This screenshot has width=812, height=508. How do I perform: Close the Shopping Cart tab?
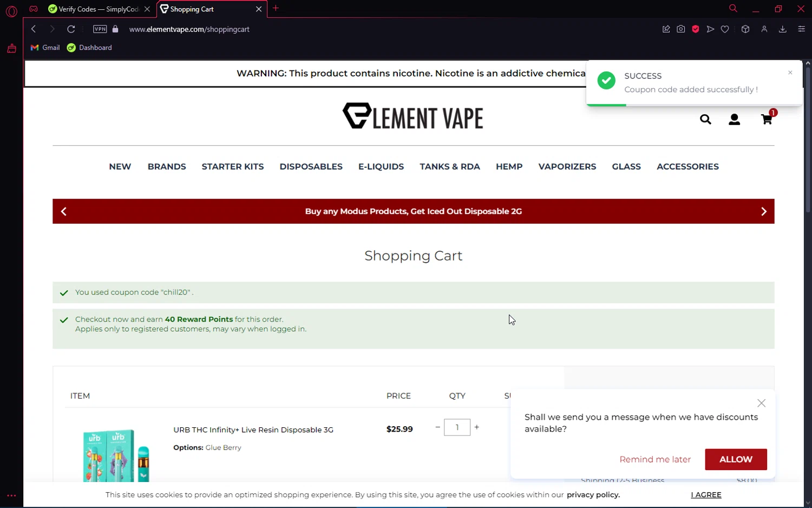(x=259, y=9)
